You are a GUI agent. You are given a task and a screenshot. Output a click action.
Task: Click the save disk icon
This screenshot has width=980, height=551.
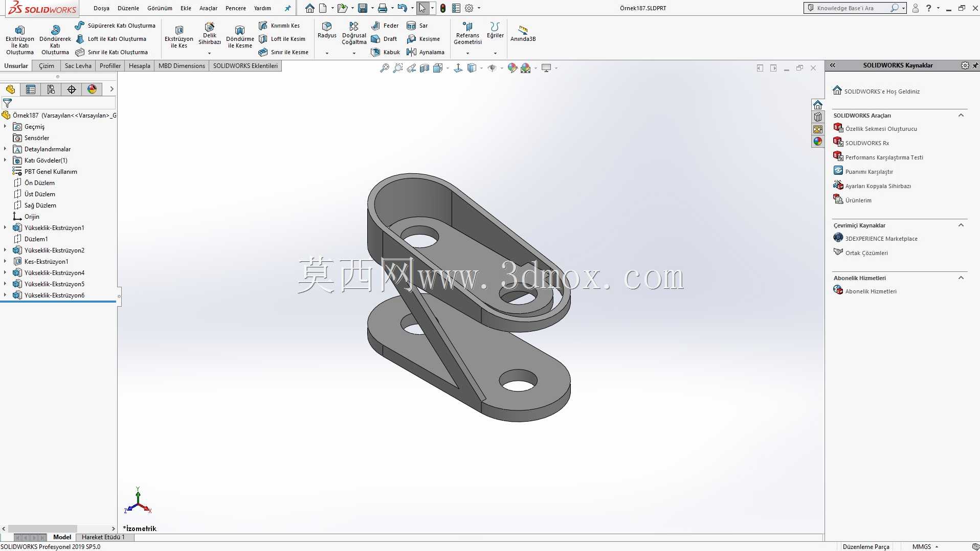click(363, 8)
